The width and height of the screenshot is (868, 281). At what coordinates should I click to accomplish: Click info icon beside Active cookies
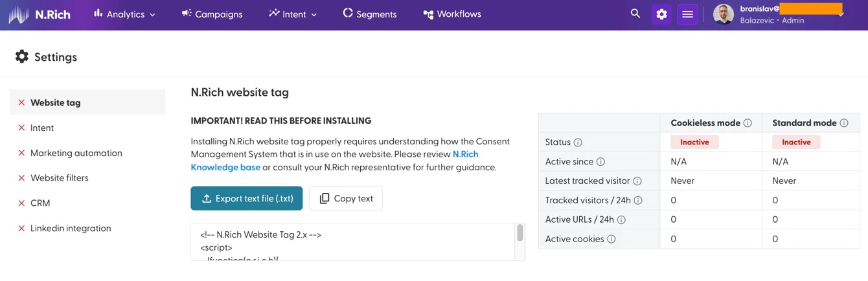point(611,239)
